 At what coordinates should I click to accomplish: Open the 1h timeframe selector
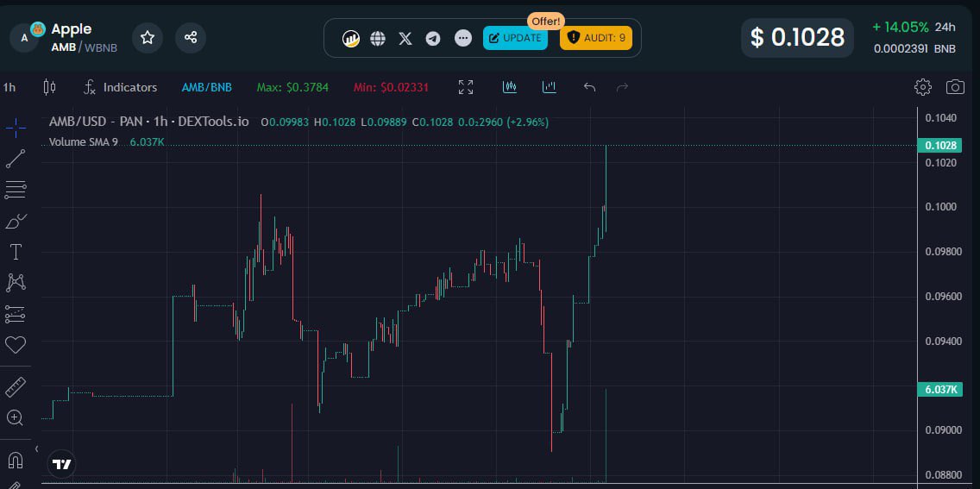click(9, 87)
